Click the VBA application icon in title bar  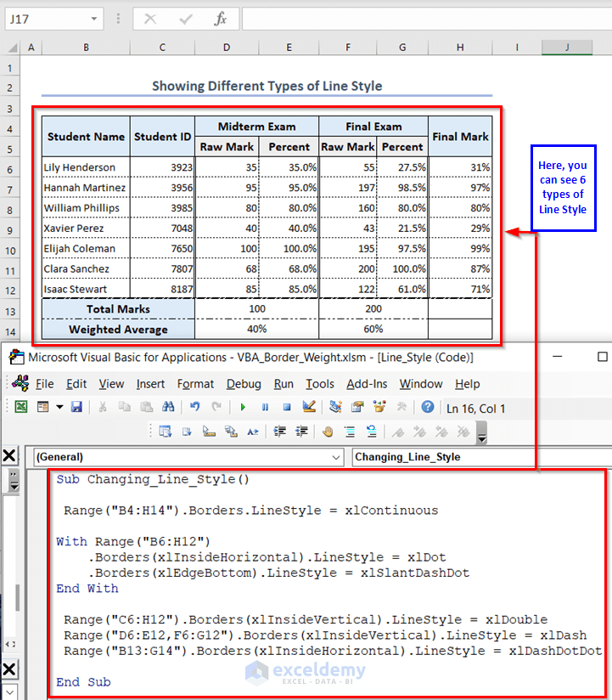(16, 357)
